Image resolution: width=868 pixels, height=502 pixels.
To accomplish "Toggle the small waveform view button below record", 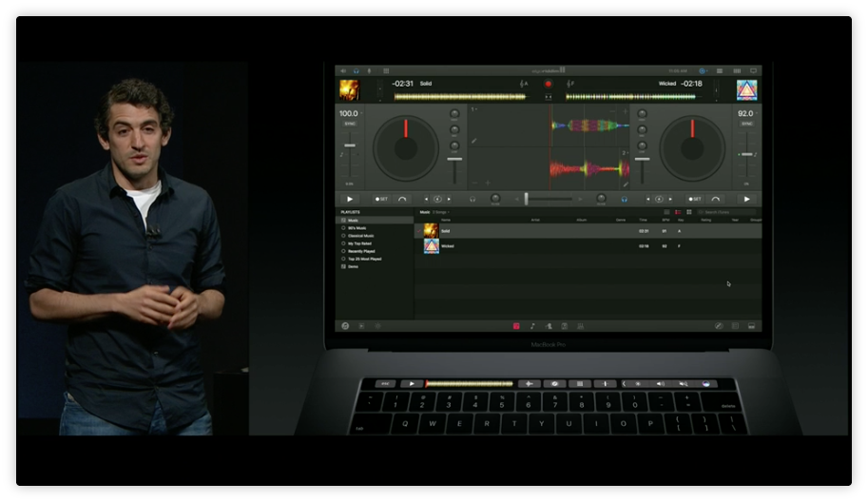I will [x=548, y=97].
